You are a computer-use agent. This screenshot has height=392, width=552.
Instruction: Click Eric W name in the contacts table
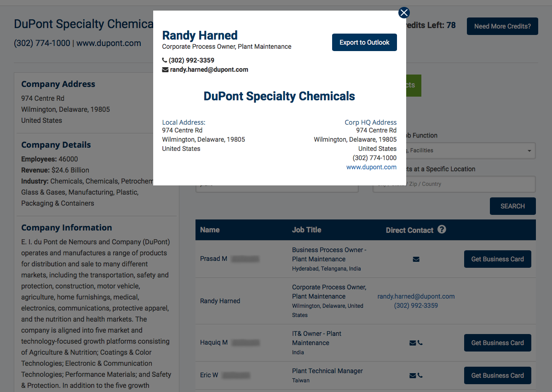pyautogui.click(x=209, y=375)
